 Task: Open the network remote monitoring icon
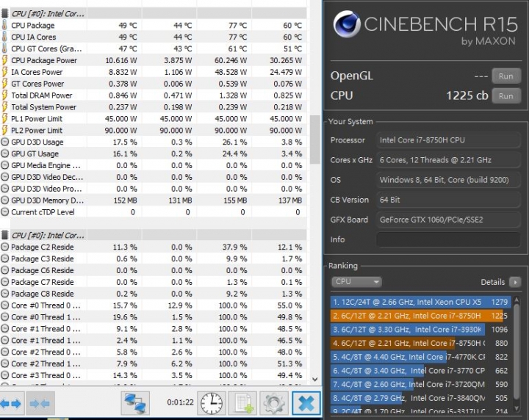point(135,403)
